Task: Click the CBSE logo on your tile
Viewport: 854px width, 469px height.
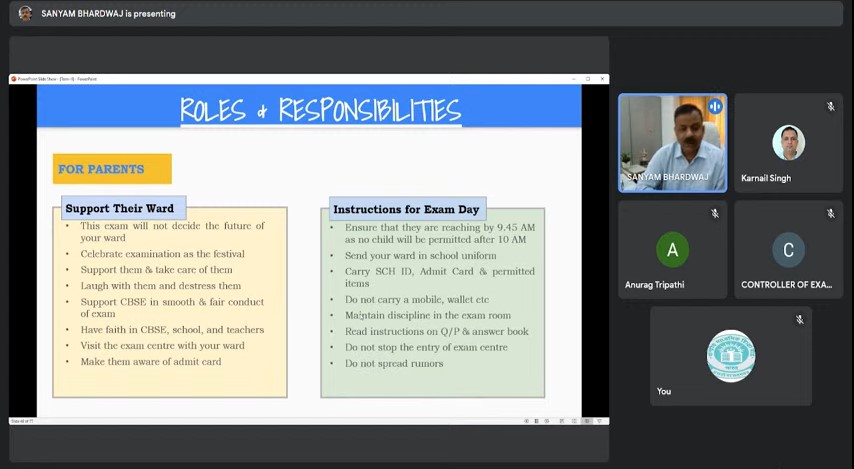Action: click(730, 356)
